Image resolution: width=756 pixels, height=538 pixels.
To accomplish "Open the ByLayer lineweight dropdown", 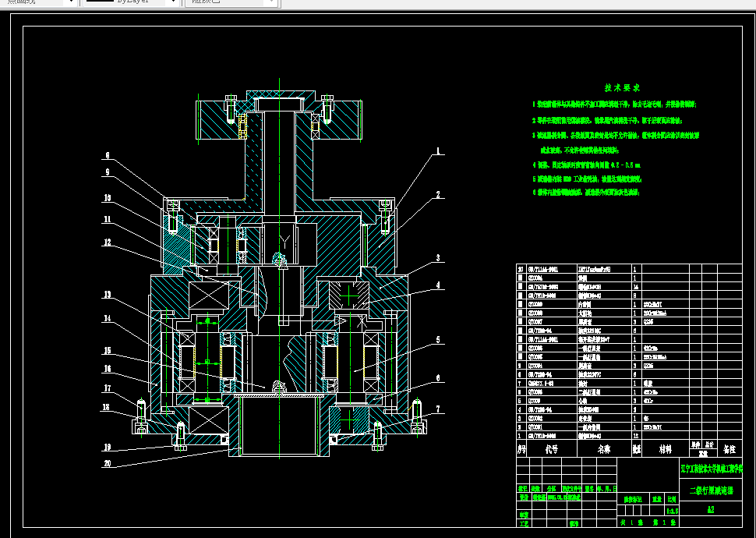I will click(172, 2).
